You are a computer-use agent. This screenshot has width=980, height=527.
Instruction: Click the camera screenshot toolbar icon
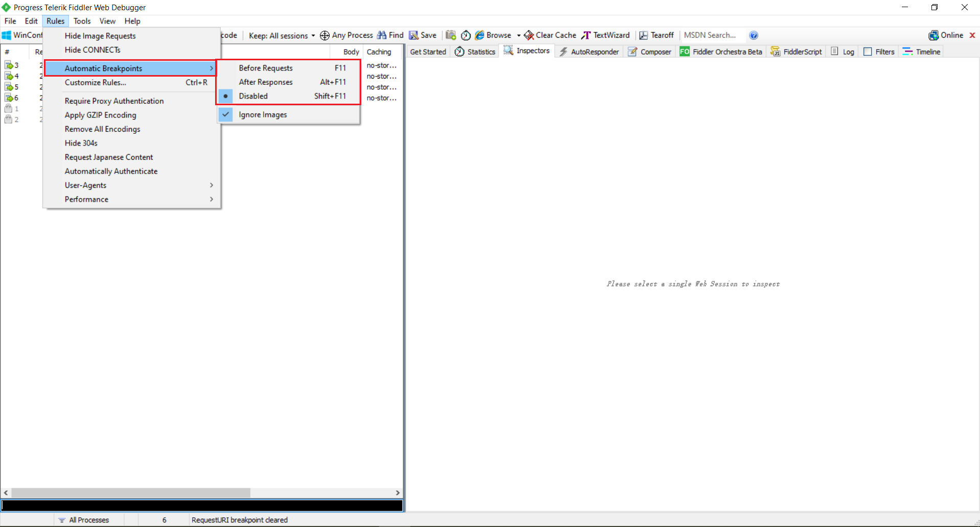451,35
